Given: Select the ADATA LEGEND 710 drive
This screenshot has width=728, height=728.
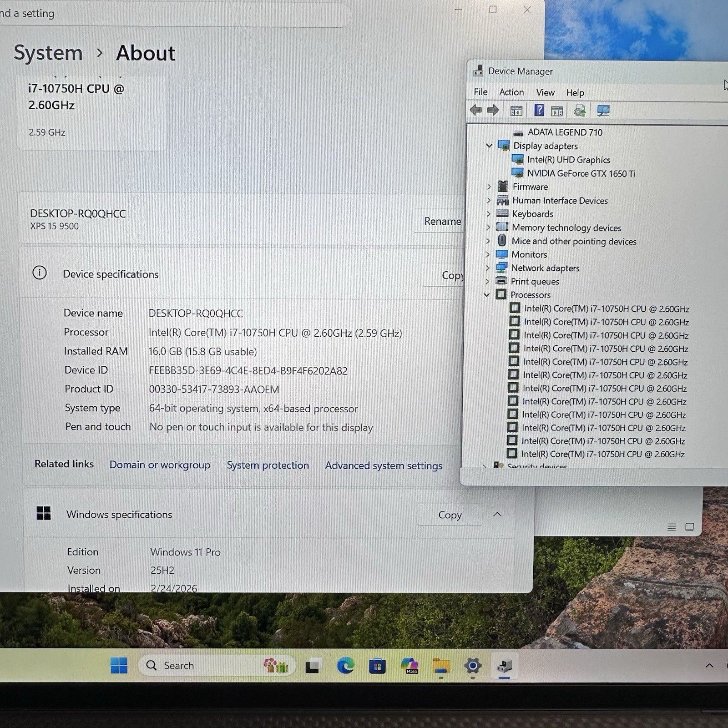Looking at the screenshot, I should (565, 132).
